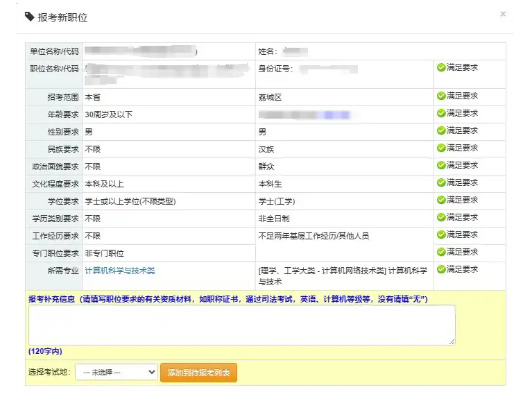Click the tag icon beside 报考新职位 title

click(x=30, y=17)
